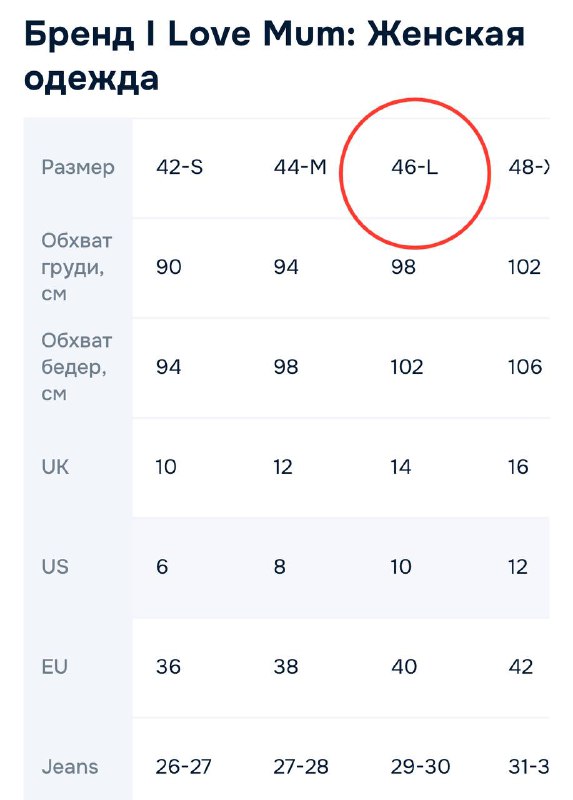Click the 44-M size header
Screen dimensions: 573x800
(x=300, y=167)
